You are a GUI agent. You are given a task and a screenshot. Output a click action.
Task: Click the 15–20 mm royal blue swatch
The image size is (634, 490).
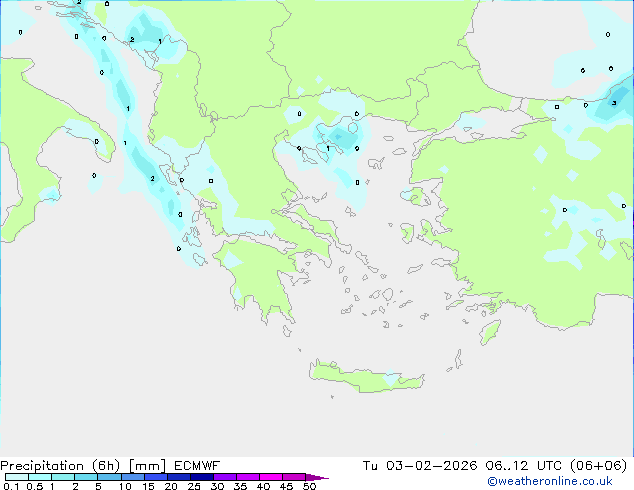point(155,477)
